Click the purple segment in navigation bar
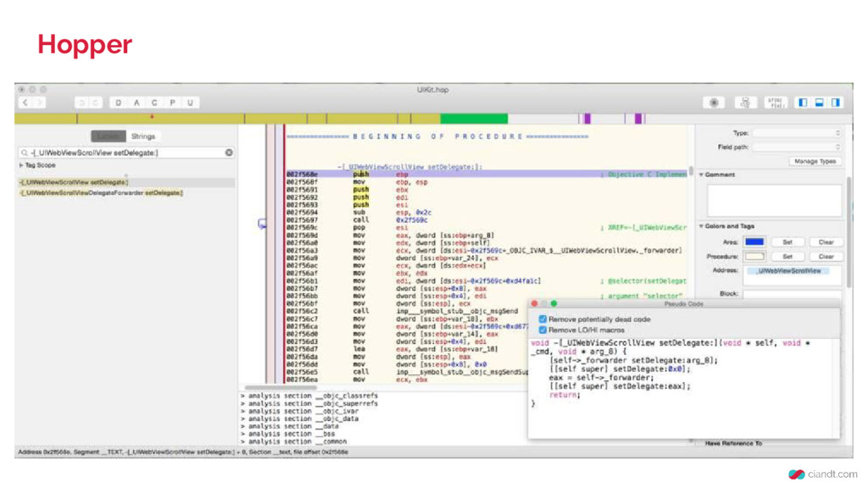The height and width of the screenshot is (488, 868). click(587, 119)
